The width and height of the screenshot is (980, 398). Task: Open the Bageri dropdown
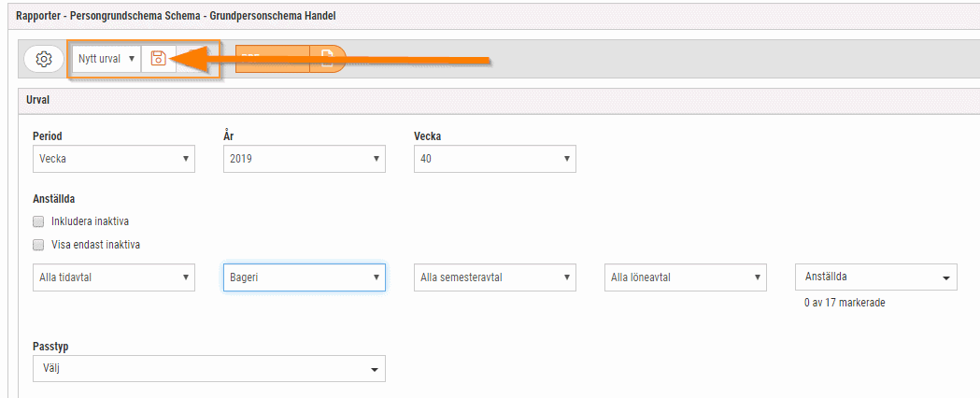point(305,277)
